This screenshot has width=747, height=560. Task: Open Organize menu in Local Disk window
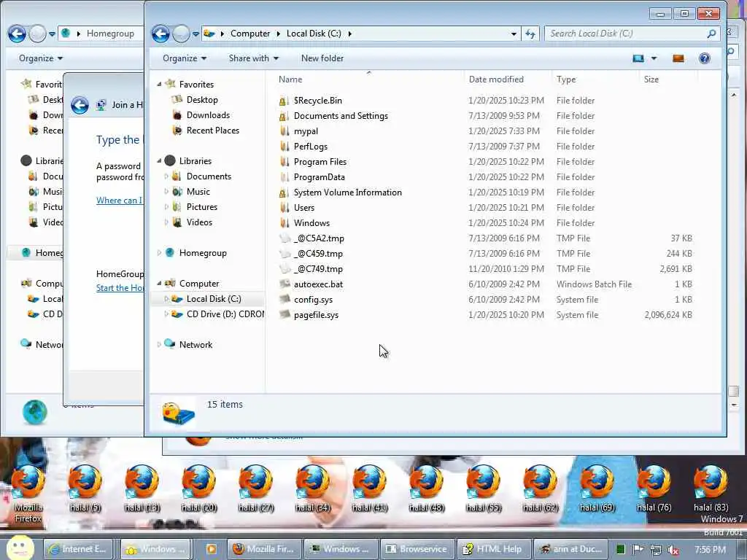pyautogui.click(x=185, y=58)
